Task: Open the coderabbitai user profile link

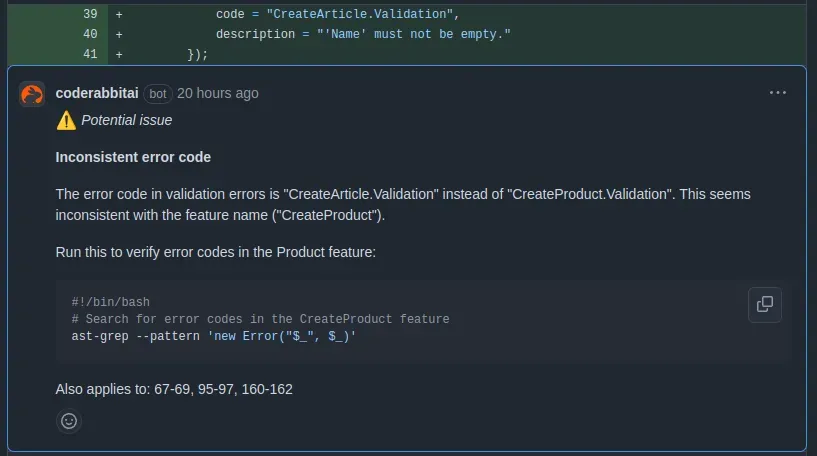Action: 98,93
